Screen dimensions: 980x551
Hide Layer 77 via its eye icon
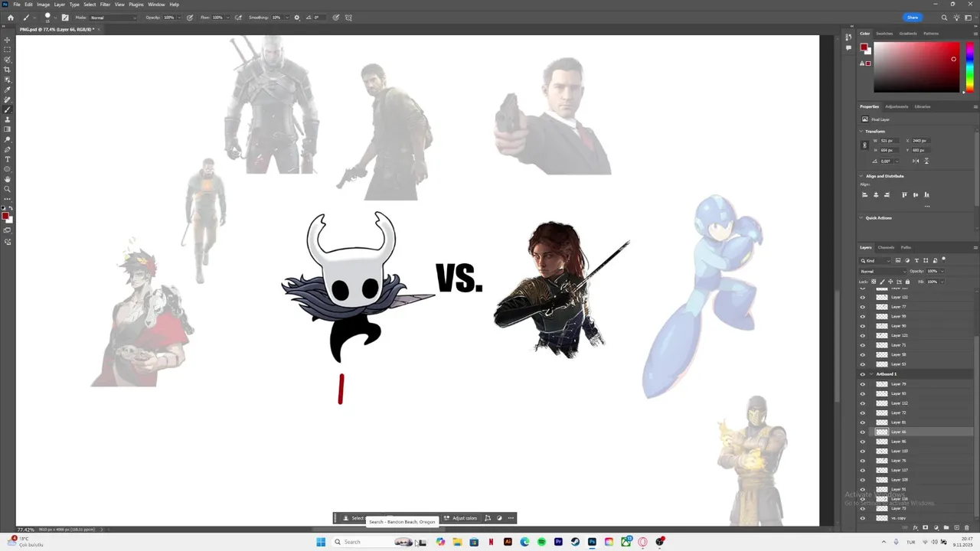coord(863,307)
